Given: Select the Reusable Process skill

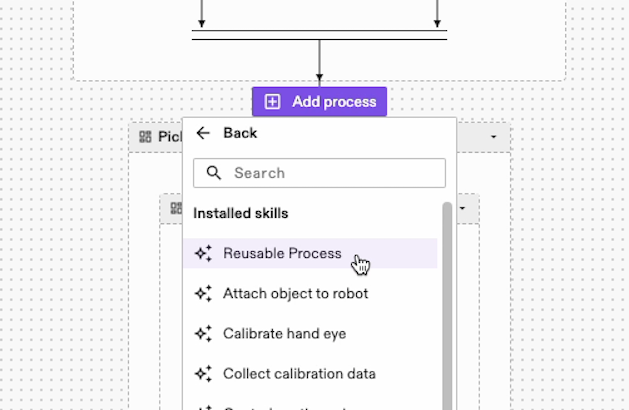Looking at the screenshot, I should (x=282, y=254).
